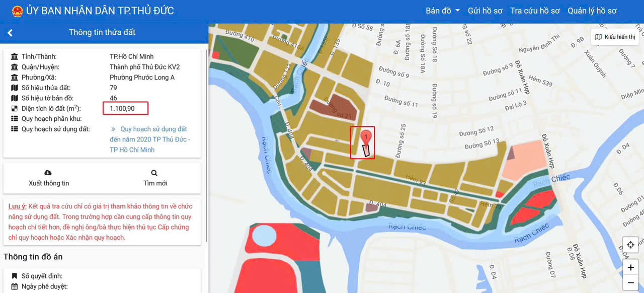Open the Bản đồ dropdown menu
This screenshot has height=293, width=644.
(x=442, y=11)
